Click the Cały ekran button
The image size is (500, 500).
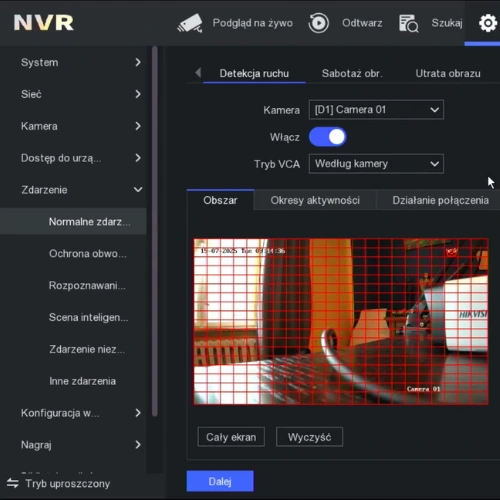click(x=231, y=437)
